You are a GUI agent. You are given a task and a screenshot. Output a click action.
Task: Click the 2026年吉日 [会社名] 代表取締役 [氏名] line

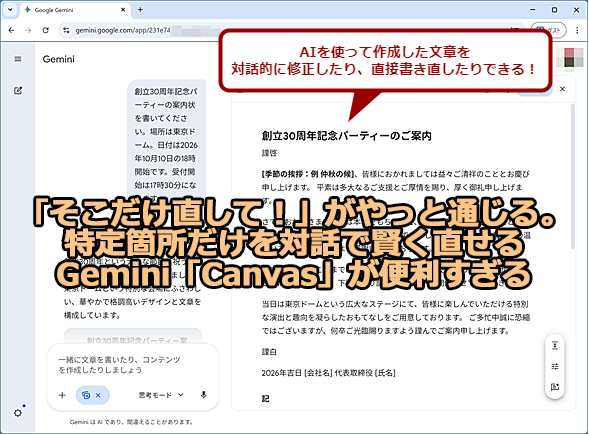[329, 373]
